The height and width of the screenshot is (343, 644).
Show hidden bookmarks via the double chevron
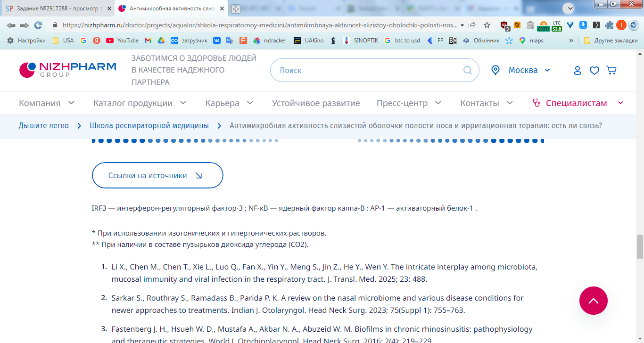(x=571, y=41)
